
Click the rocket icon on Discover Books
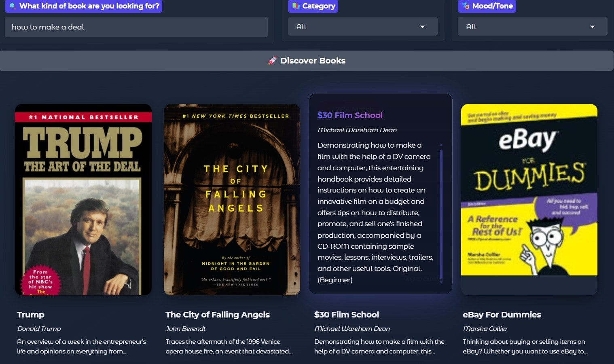tap(272, 61)
